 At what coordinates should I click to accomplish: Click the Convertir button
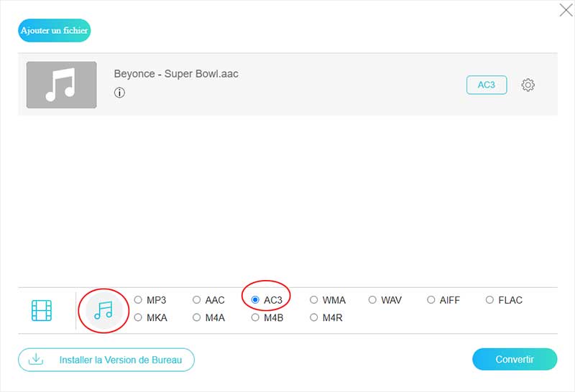[514, 359]
